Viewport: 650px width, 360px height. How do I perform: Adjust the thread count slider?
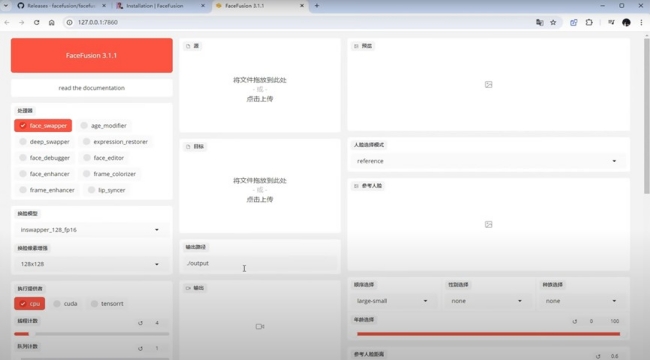click(92, 334)
